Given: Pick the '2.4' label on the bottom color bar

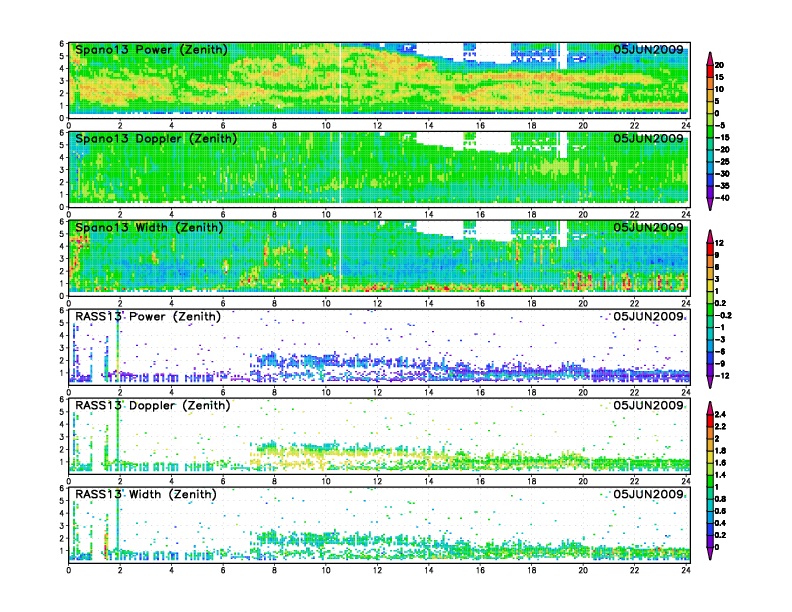Looking at the screenshot, I should click(720, 415).
